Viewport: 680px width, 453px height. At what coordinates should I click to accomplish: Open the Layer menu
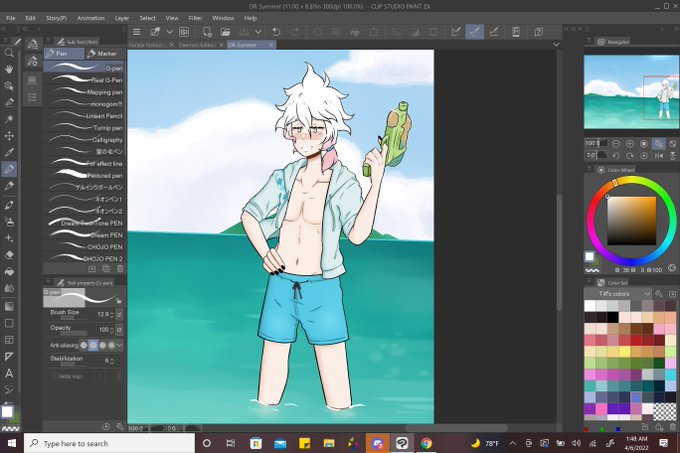click(x=122, y=18)
